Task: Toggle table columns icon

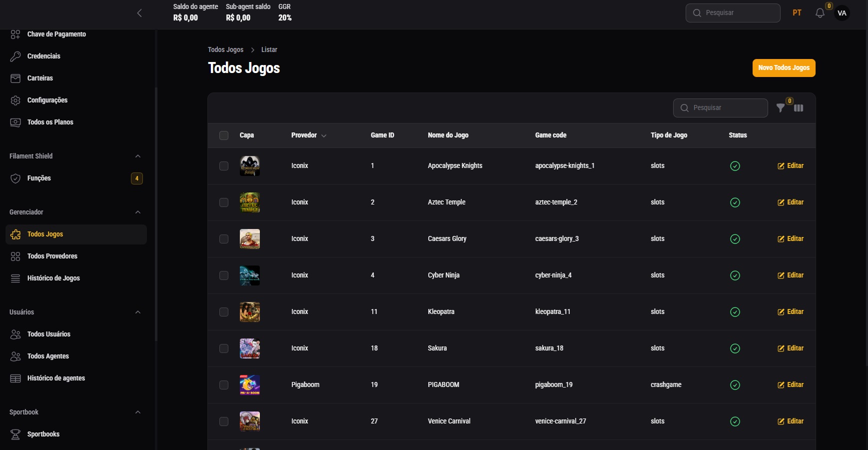Action: pyautogui.click(x=799, y=108)
